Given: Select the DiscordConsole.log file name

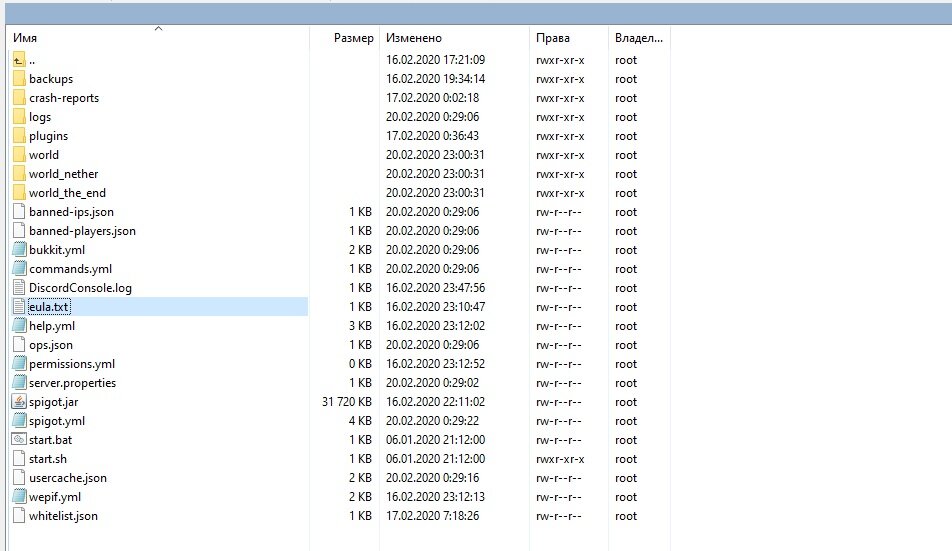Looking at the screenshot, I should coord(80,288).
